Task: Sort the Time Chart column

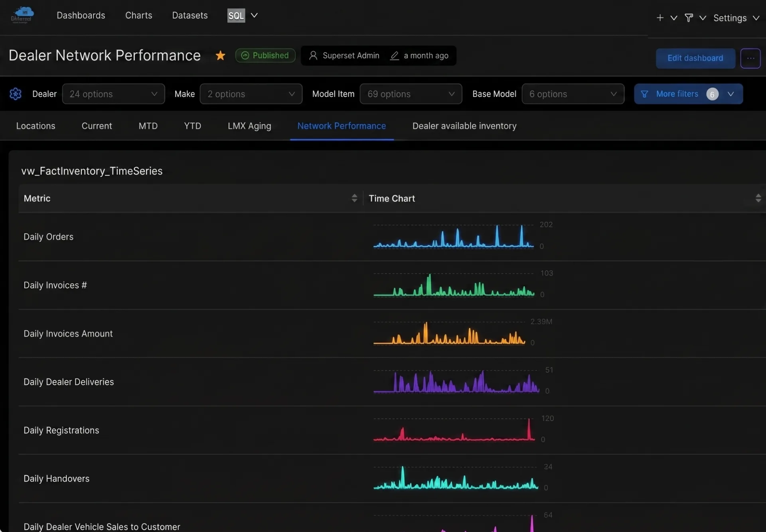Action: tap(758, 198)
